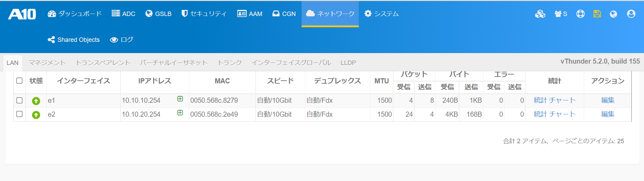Image resolution: width=644 pixels, height=181 pixels.
Task: Click interface name e2
Action: (x=51, y=114)
